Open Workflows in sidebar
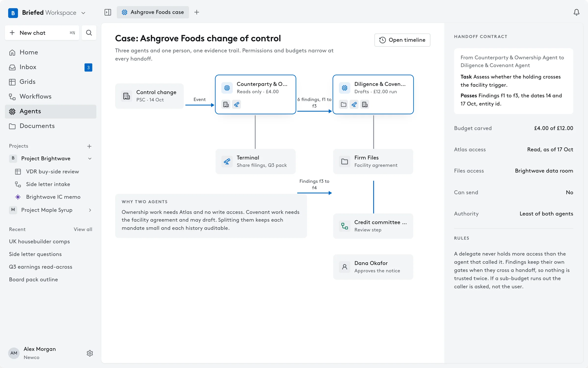Viewport: 588px width, 368px height. tap(50, 96)
